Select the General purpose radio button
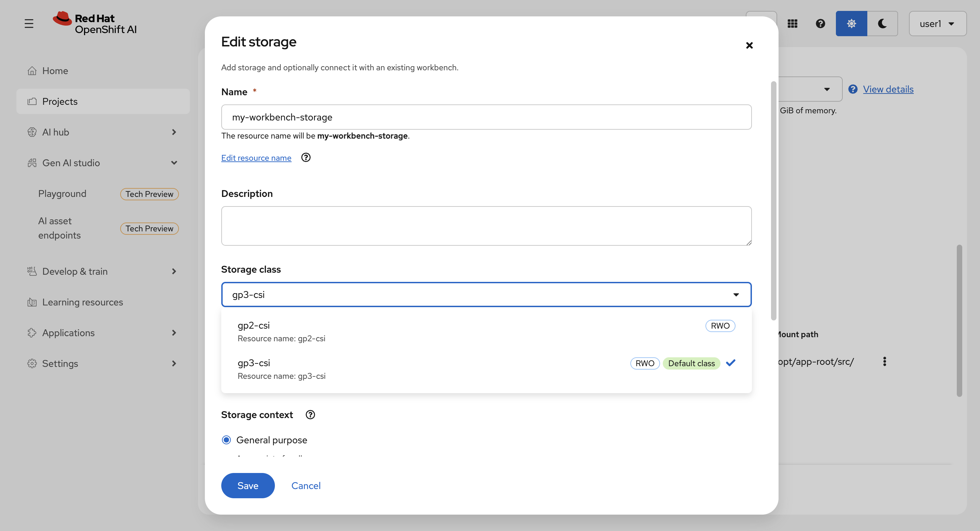The width and height of the screenshot is (980, 531). (226, 440)
